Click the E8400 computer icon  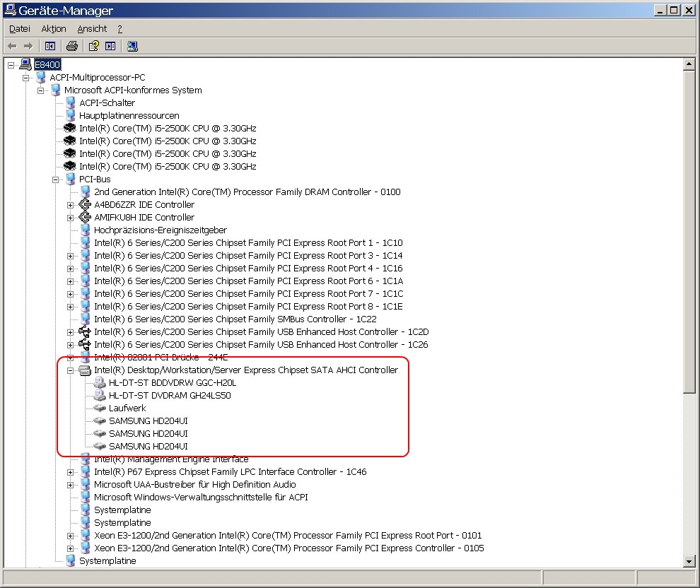(25, 64)
